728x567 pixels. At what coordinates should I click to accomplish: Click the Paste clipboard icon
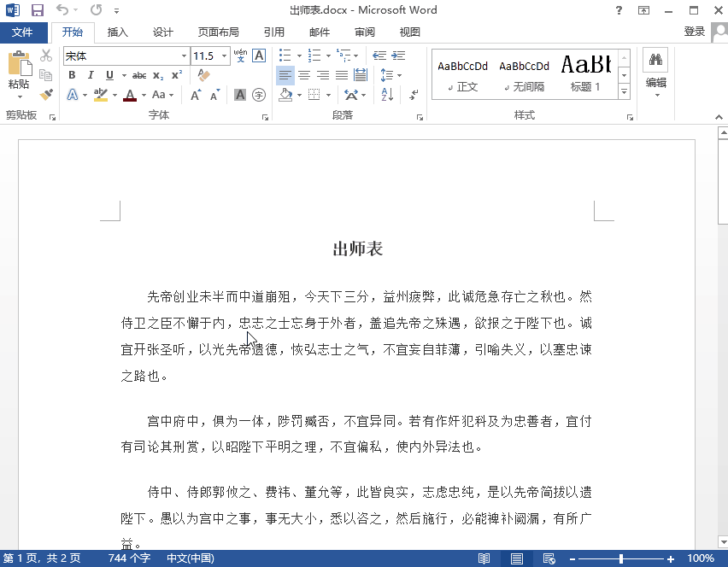pyautogui.click(x=20, y=63)
